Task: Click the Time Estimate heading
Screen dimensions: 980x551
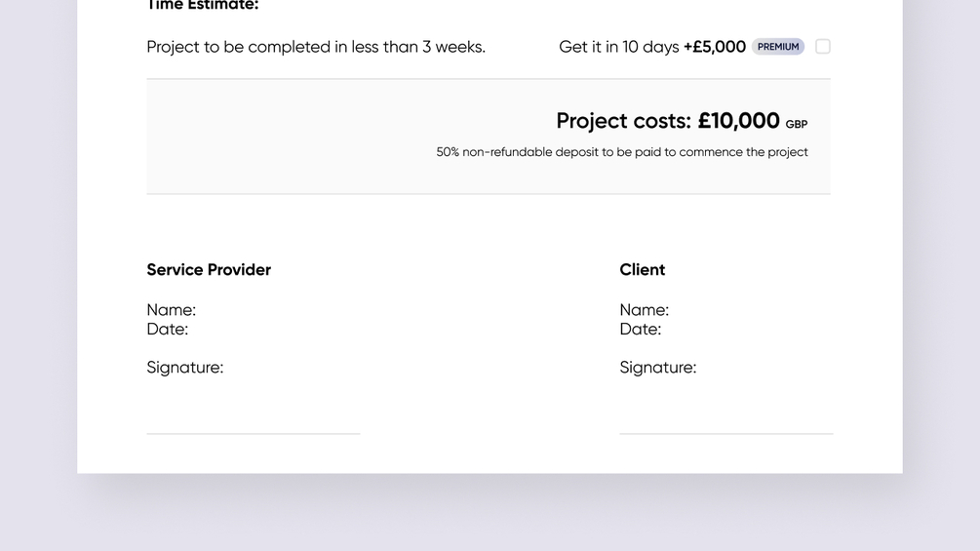Action: tap(203, 6)
